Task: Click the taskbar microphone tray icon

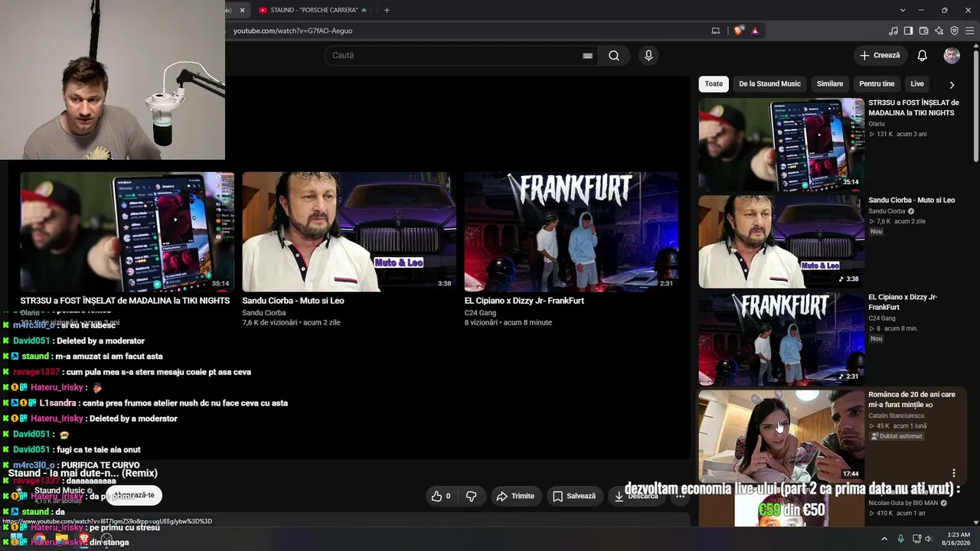Action: (x=900, y=539)
